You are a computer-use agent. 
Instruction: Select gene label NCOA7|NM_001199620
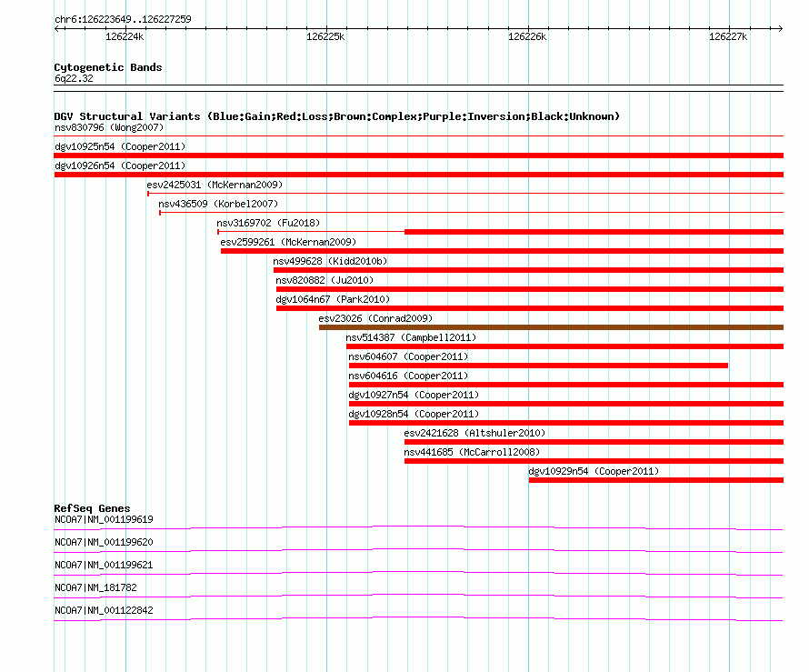[x=104, y=542]
